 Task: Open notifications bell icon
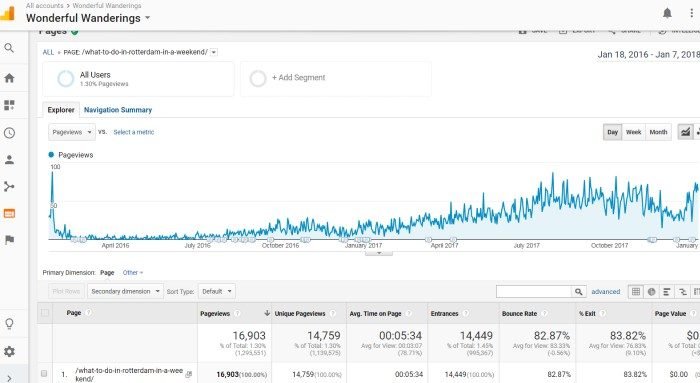pos(667,13)
